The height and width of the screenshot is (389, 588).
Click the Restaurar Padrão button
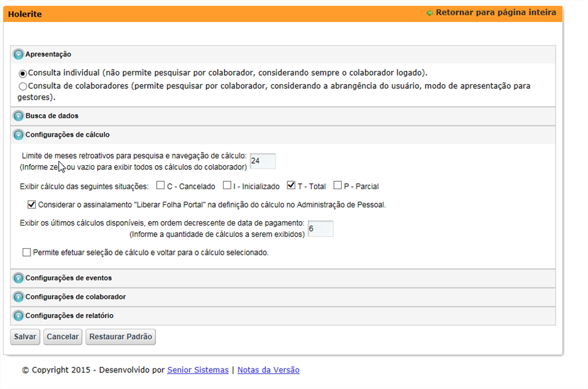pos(121,337)
